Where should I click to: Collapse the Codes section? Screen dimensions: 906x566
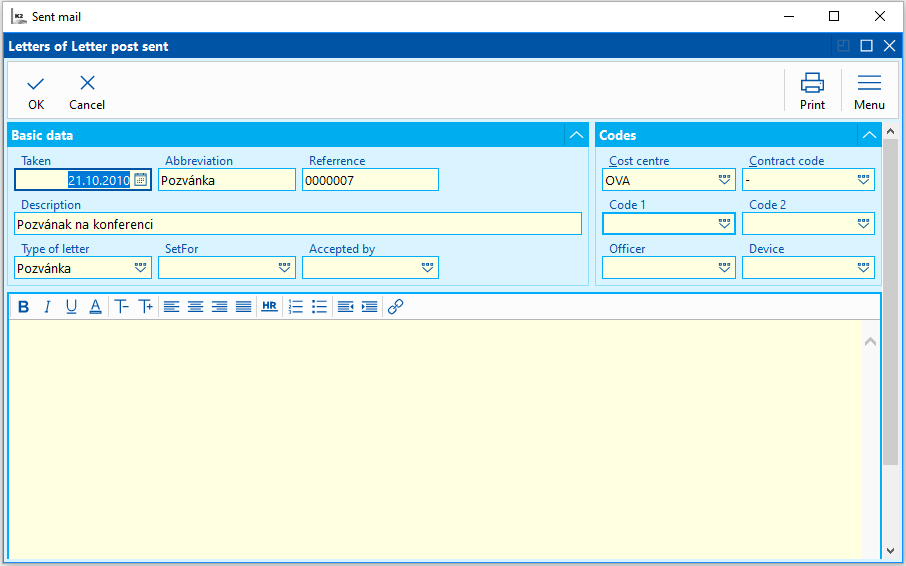(x=869, y=135)
